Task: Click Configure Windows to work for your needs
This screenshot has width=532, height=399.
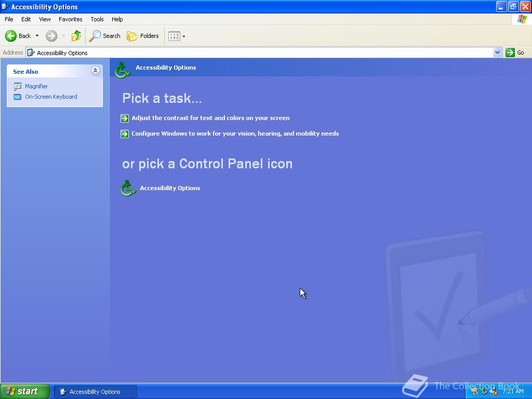Action: click(x=235, y=134)
